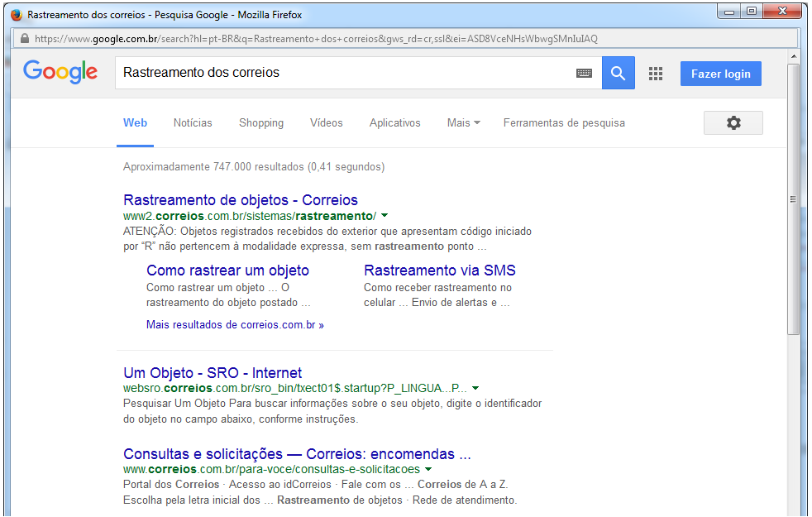The image size is (812, 517).
Task: Click the Aproximadamente 747.000 resultados text
Action: [254, 167]
